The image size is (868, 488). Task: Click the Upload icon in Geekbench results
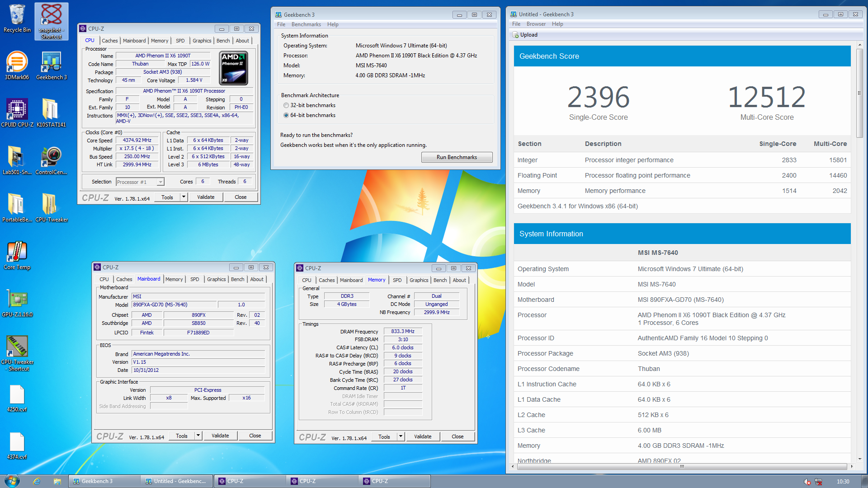point(515,35)
